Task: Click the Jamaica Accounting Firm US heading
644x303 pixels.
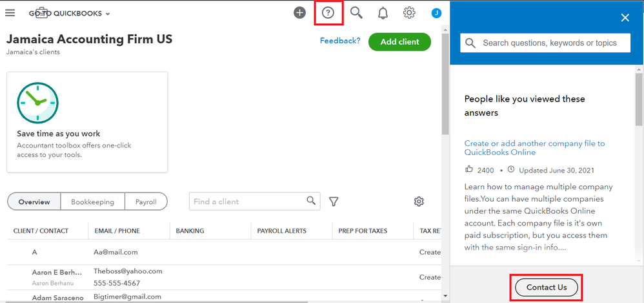Action: 89,39
